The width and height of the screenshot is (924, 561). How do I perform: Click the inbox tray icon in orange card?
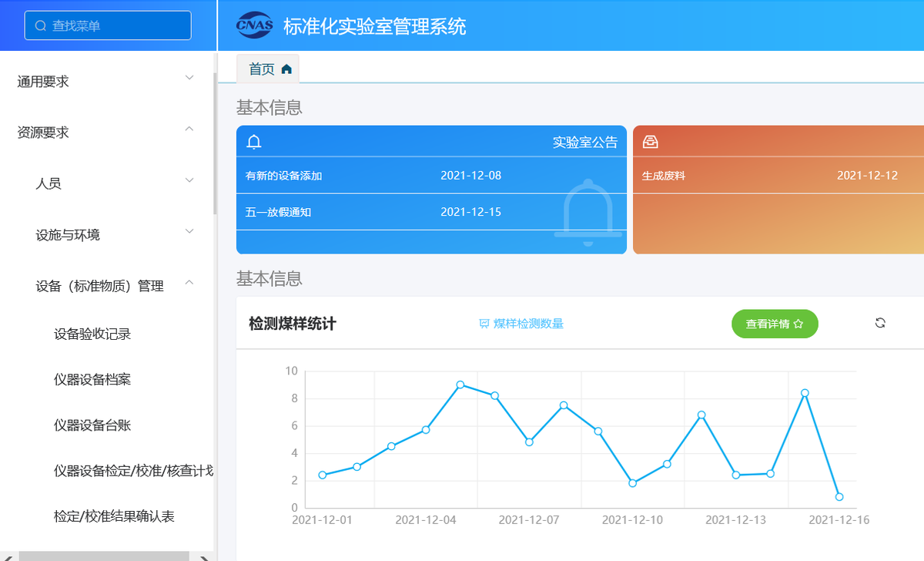coord(651,142)
